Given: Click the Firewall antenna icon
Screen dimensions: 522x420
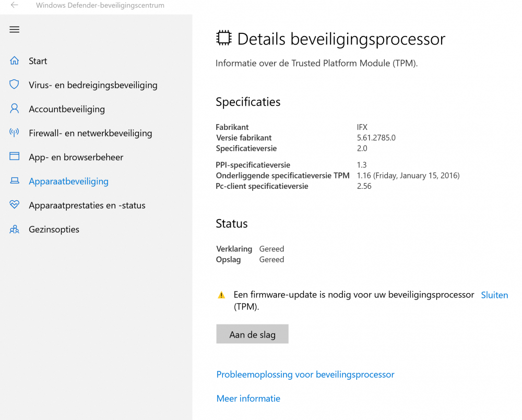Looking at the screenshot, I should 15,133.
